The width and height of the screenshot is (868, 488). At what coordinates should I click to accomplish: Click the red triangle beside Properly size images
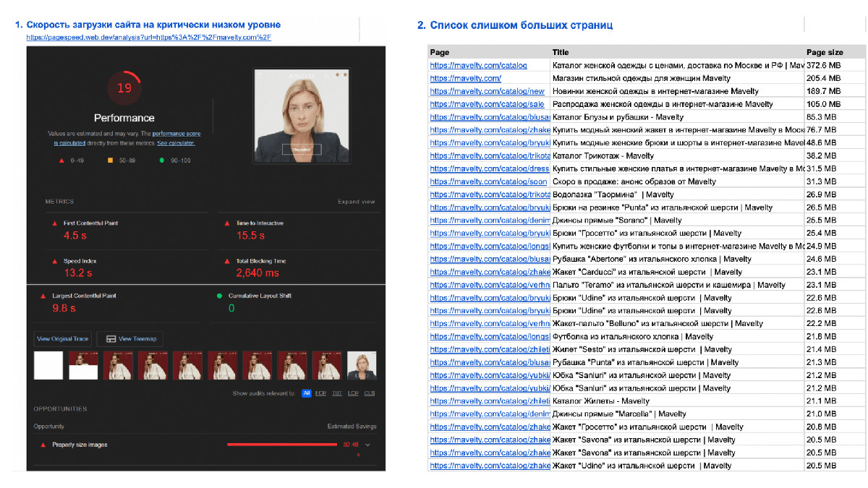click(43, 445)
